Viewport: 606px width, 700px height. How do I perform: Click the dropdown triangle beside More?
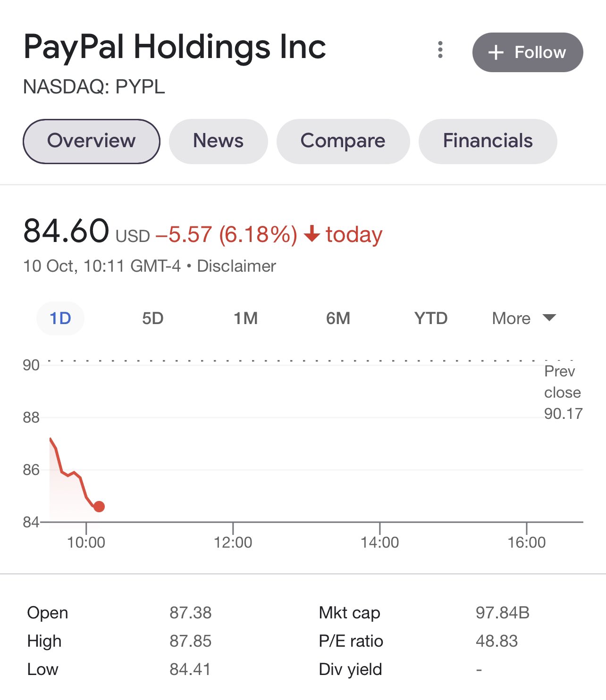(x=549, y=317)
